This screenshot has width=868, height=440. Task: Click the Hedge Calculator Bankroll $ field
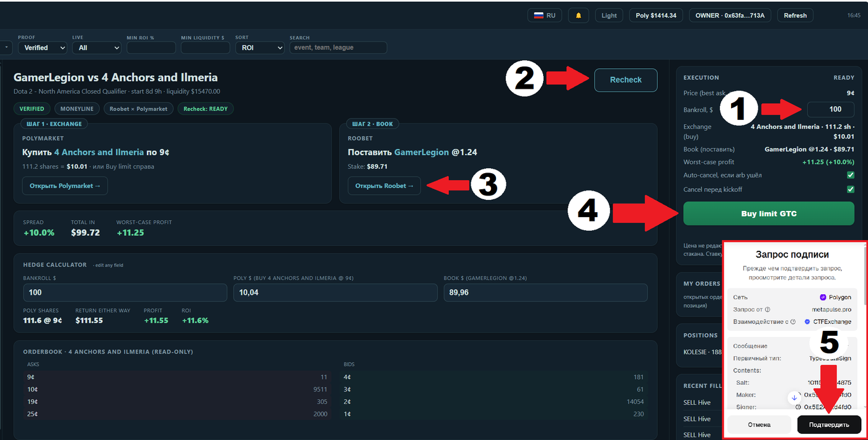pos(125,292)
